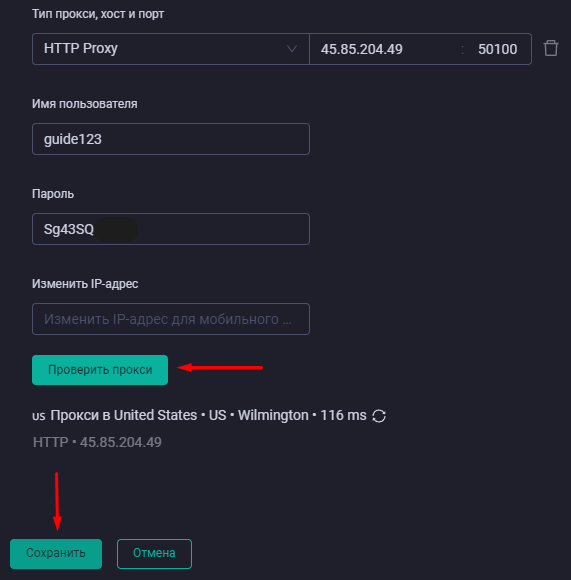Click the Проверить прокси button

point(100,370)
